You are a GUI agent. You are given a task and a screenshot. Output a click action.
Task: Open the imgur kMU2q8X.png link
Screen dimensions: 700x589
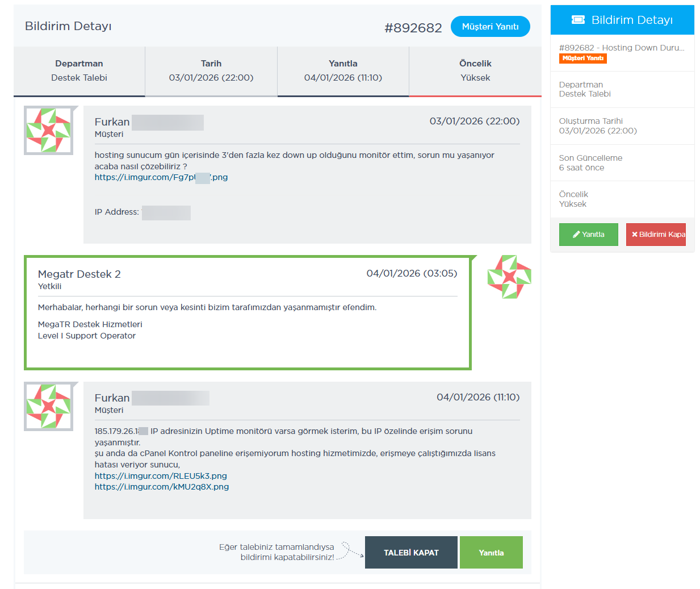tap(162, 487)
